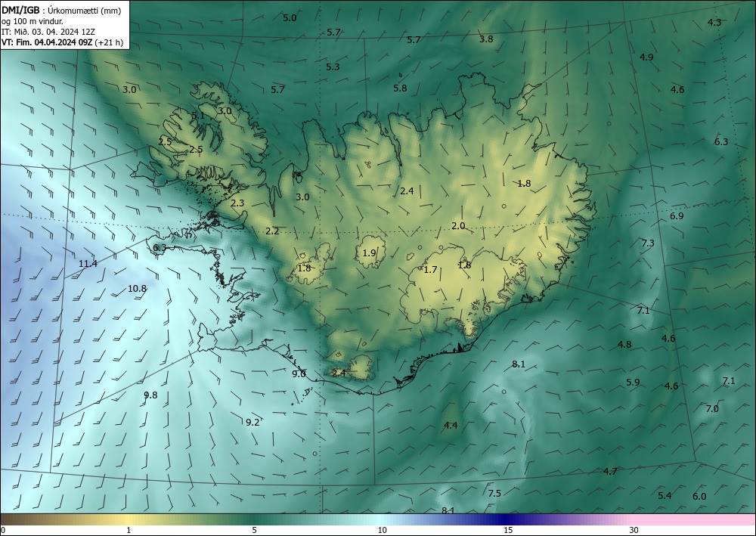756x536 pixels.
Task: Click the 'og 100 m vindur.' subtitle line
Action: pyautogui.click(x=33, y=20)
